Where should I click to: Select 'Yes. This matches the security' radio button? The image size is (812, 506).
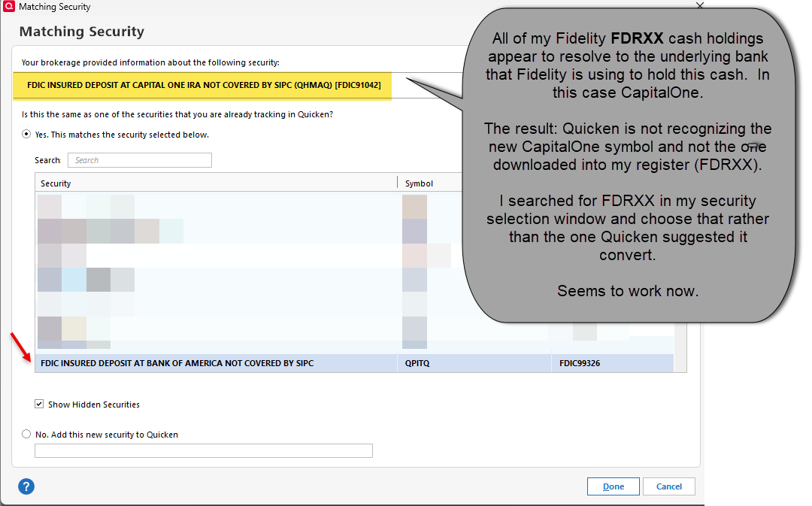(26, 134)
